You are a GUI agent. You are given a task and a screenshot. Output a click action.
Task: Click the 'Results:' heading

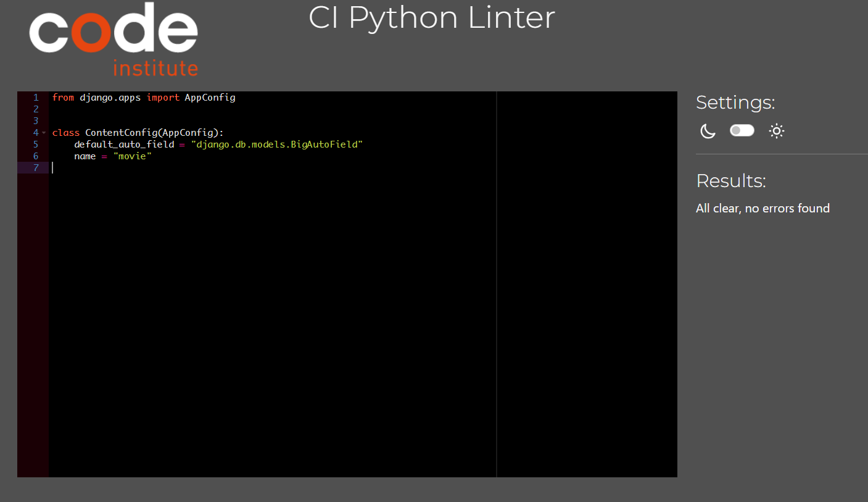(x=731, y=181)
